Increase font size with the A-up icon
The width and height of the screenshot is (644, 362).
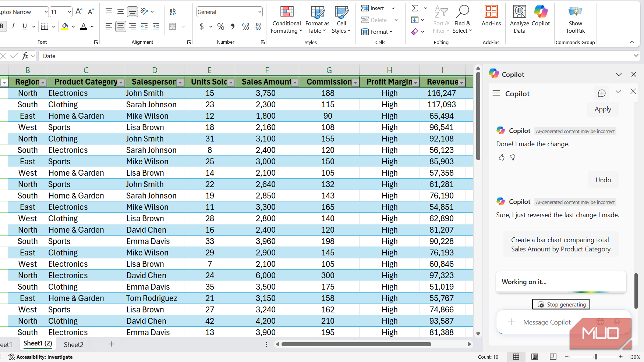[79, 12]
